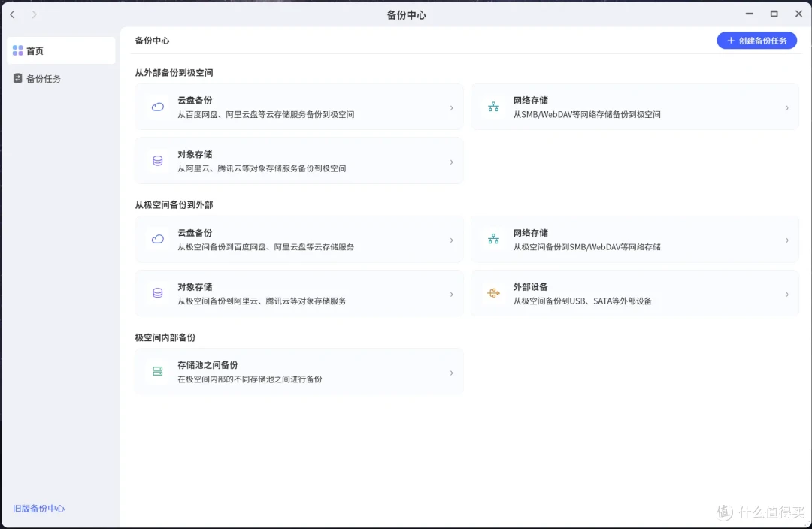
Task: Minimize the 备份中心 window
Action: click(x=750, y=14)
